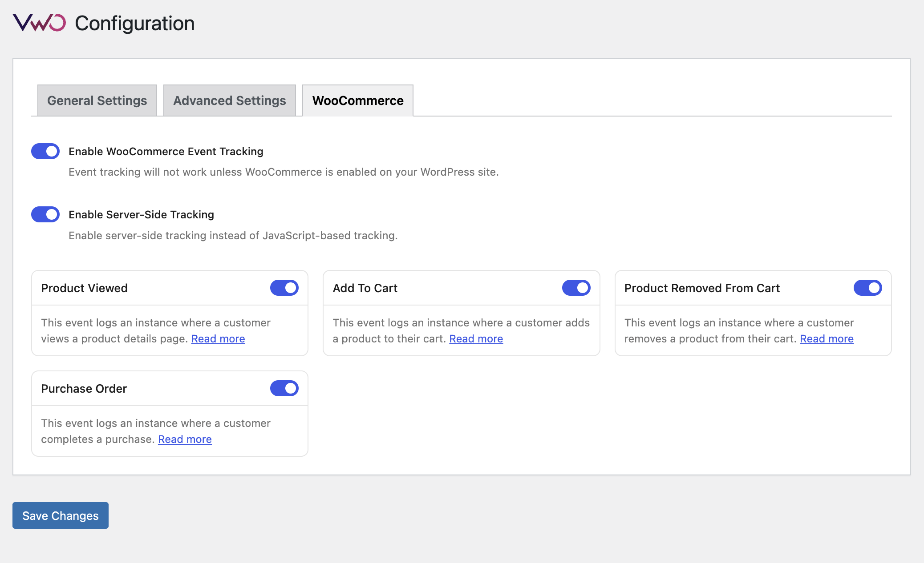
Task: Toggle the Product Viewed event
Action: point(284,288)
